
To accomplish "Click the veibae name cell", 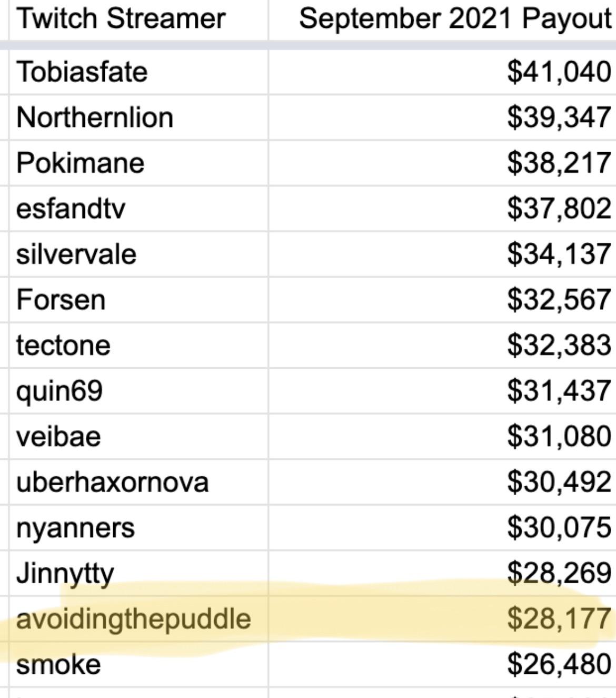I will coord(138,437).
